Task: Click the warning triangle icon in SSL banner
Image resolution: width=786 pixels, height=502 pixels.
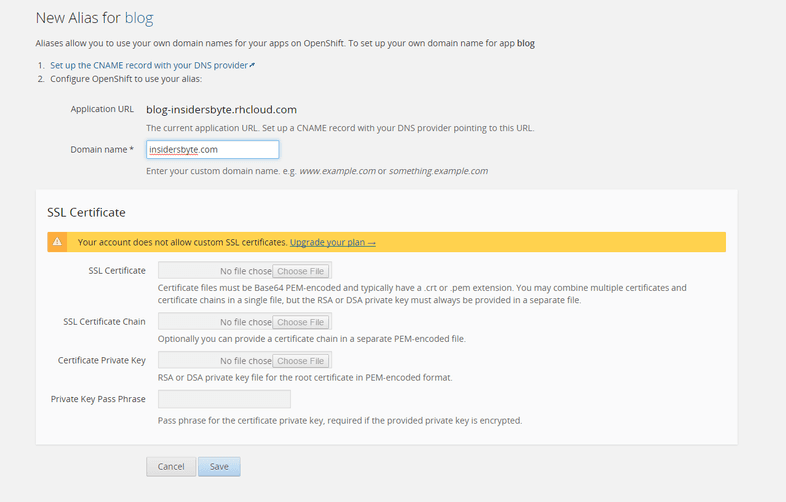Action: (57, 242)
